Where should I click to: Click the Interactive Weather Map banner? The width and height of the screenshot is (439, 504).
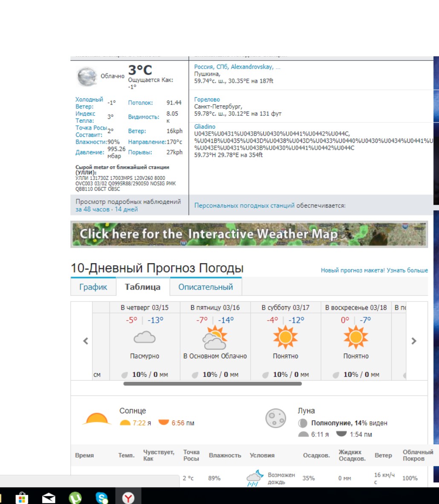[249, 234]
